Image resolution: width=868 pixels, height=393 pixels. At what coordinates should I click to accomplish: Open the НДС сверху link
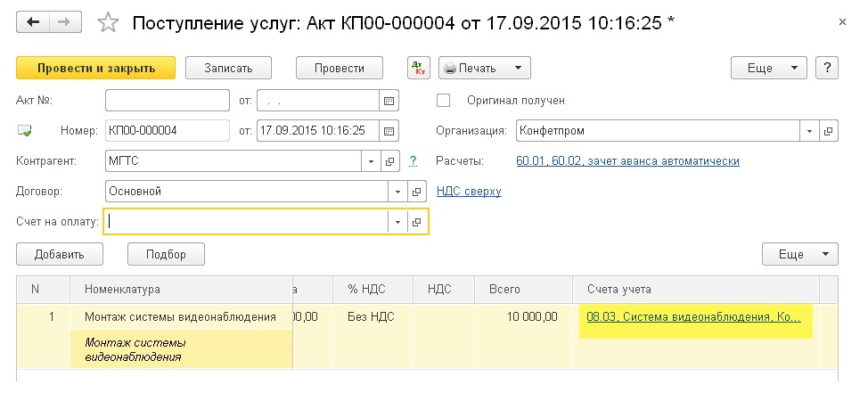pyautogui.click(x=469, y=192)
